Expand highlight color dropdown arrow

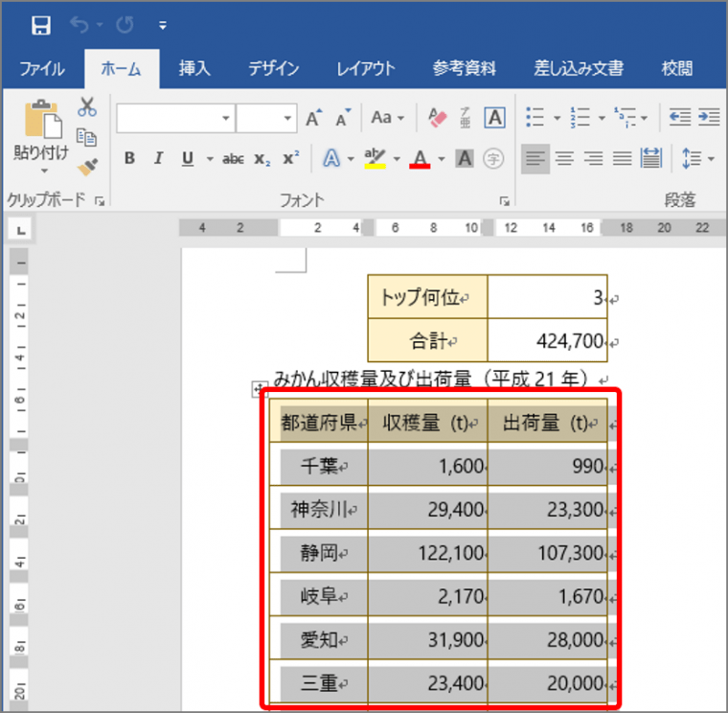(x=397, y=159)
